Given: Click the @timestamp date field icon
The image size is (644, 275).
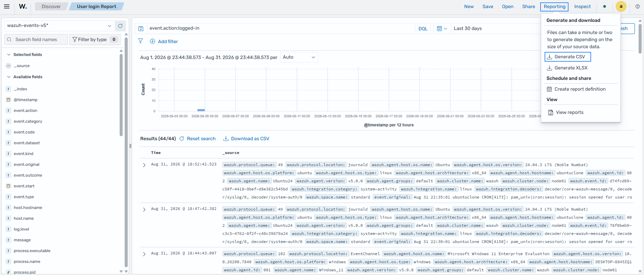Looking at the screenshot, I should 8,100.
